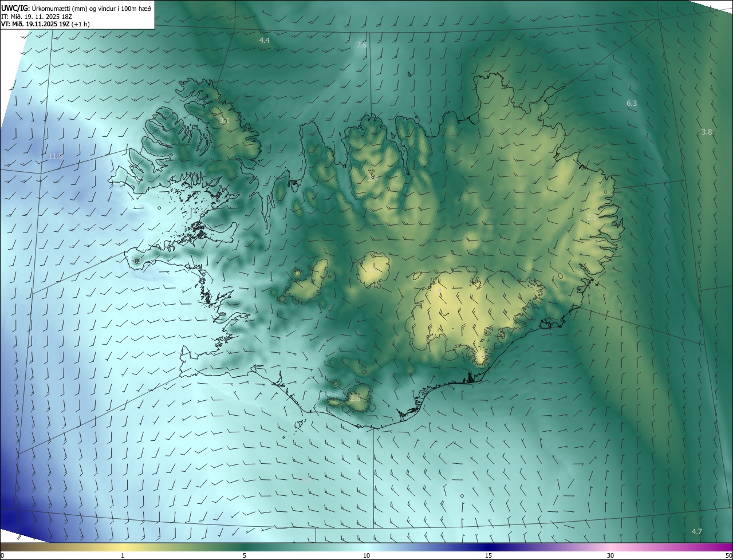This screenshot has width=733, height=560.
Task: Select the title 'Úrkomumætti (mm) og vindur í 100m hæð'
Action: click(91, 8)
